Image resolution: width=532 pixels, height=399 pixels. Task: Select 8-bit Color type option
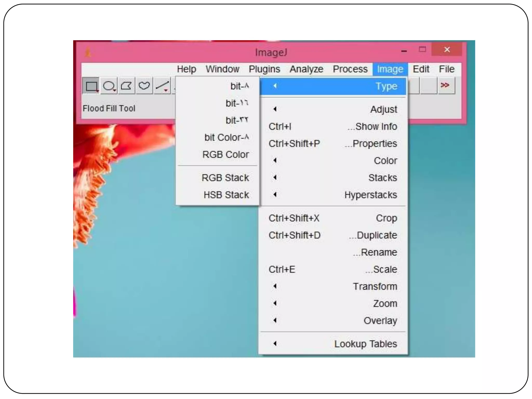[226, 137]
